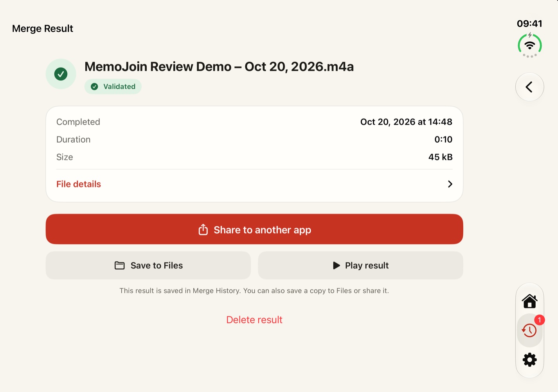The height and width of the screenshot is (392, 558).
Task: Open Settings gear icon
Action: tap(529, 360)
